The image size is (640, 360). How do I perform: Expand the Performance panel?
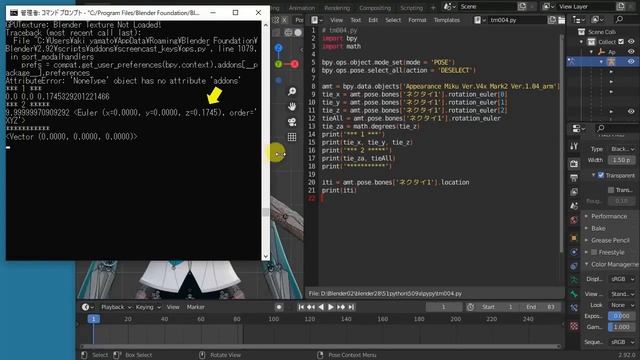pyautogui.click(x=609, y=216)
